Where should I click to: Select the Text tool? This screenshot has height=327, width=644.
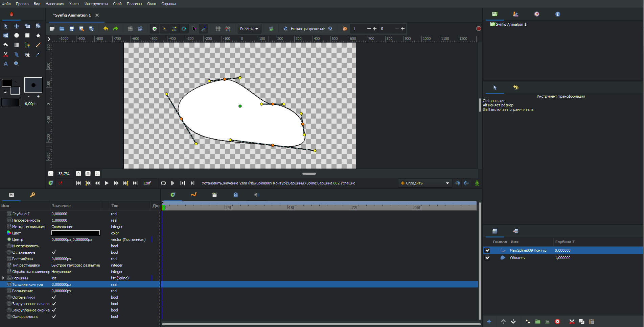[6, 64]
